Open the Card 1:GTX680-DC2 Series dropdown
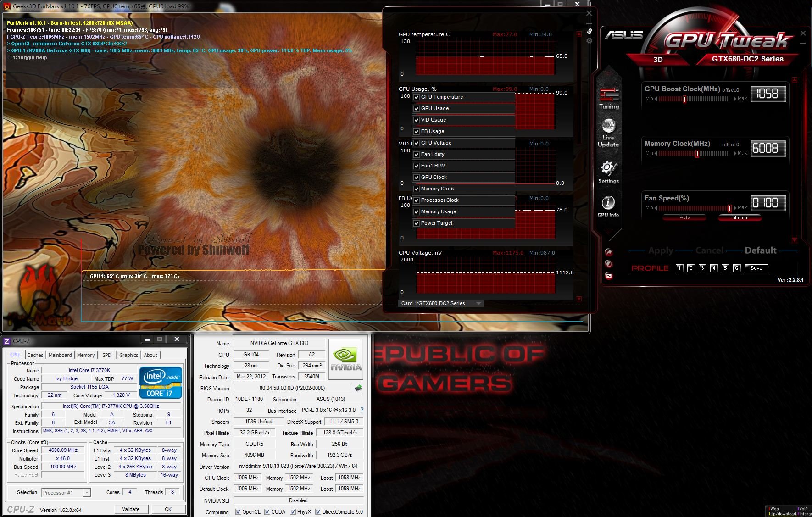This screenshot has height=517, width=812. coord(441,303)
